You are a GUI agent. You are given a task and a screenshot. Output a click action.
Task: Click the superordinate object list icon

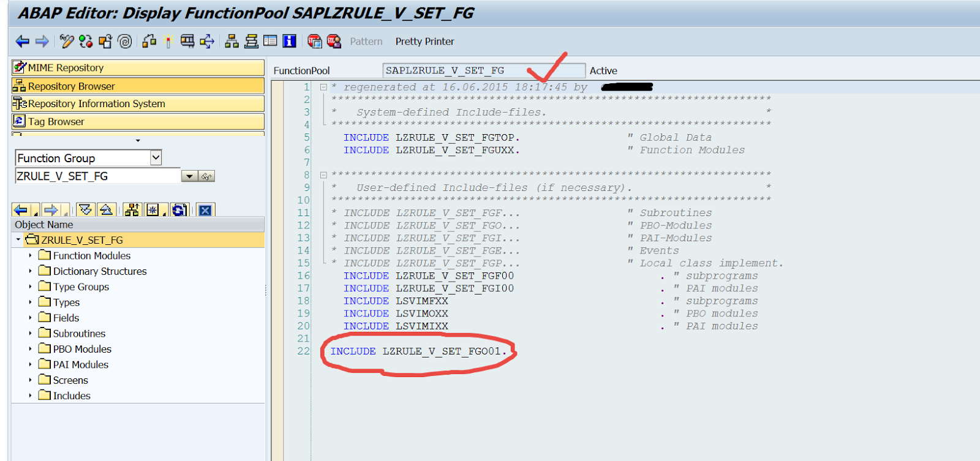132,210
